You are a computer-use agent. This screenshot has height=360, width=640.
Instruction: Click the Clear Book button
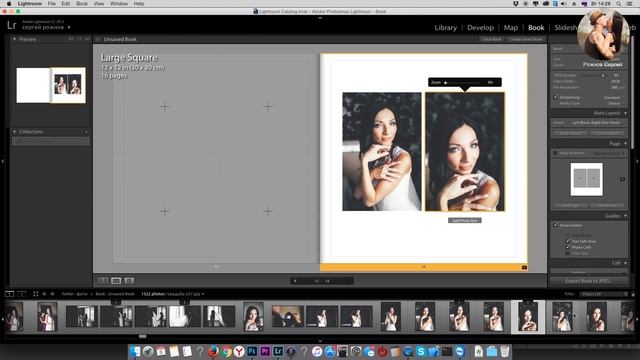491,39
